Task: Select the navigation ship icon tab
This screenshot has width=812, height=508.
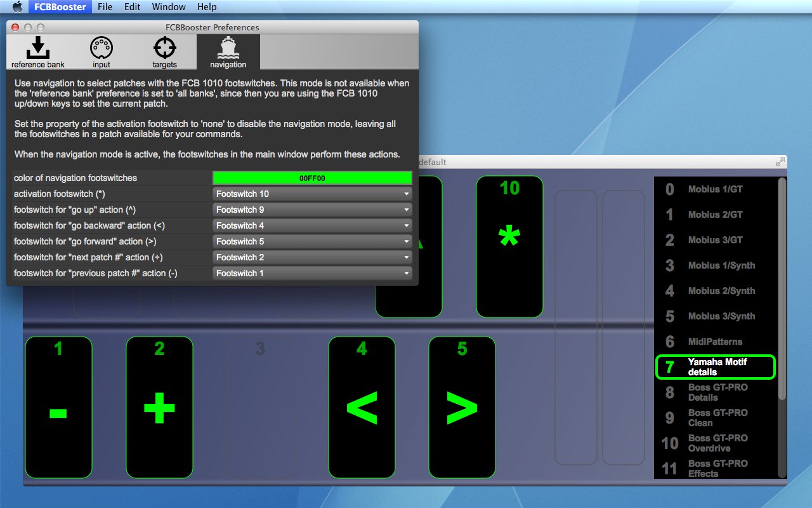Action: click(x=228, y=52)
